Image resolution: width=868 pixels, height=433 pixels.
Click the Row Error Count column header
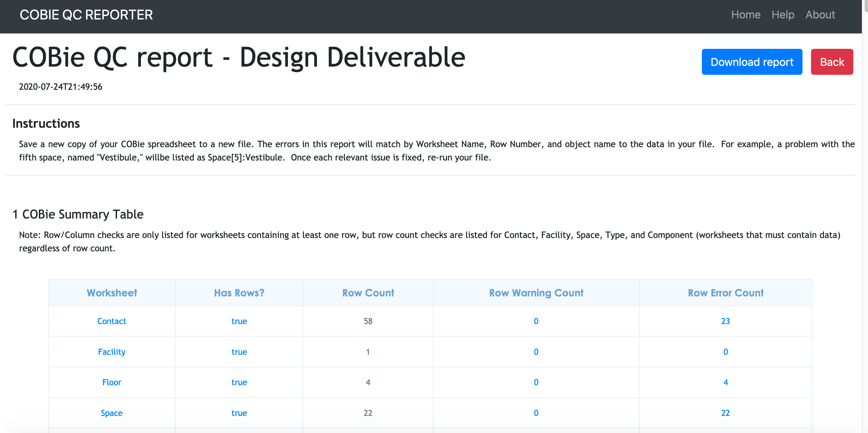pyautogui.click(x=725, y=293)
